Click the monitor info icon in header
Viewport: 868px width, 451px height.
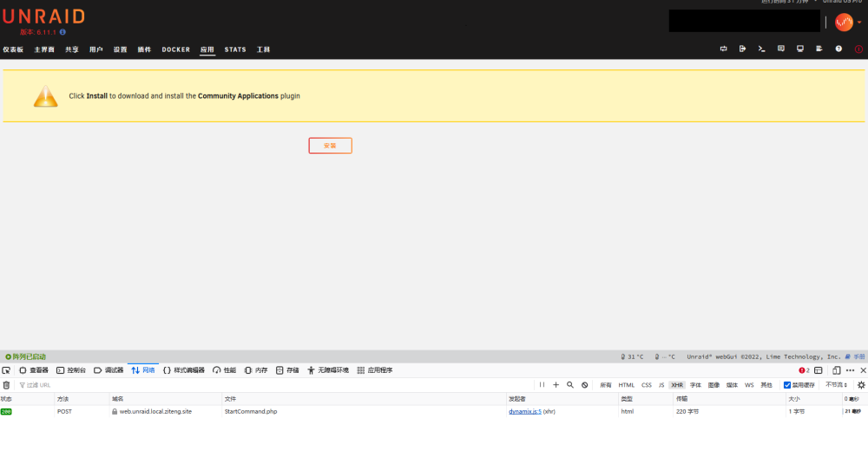tap(800, 49)
